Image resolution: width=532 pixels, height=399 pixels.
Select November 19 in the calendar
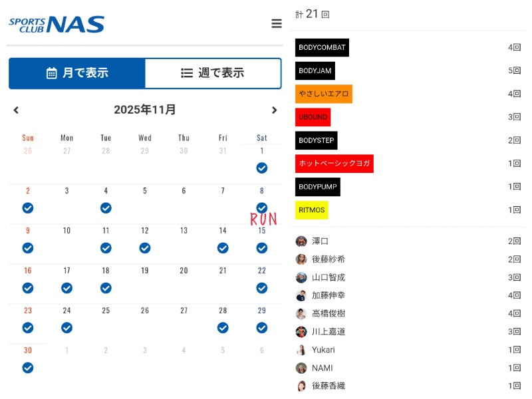145,271
